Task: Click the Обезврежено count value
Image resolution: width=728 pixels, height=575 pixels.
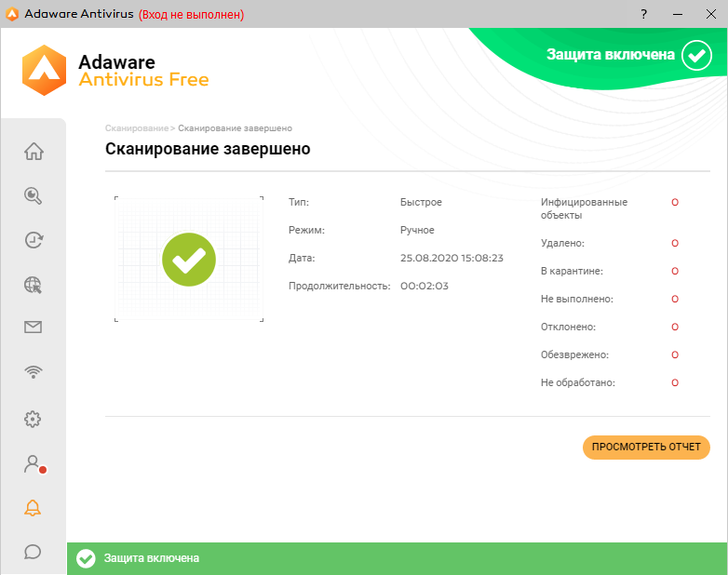Action: point(675,354)
